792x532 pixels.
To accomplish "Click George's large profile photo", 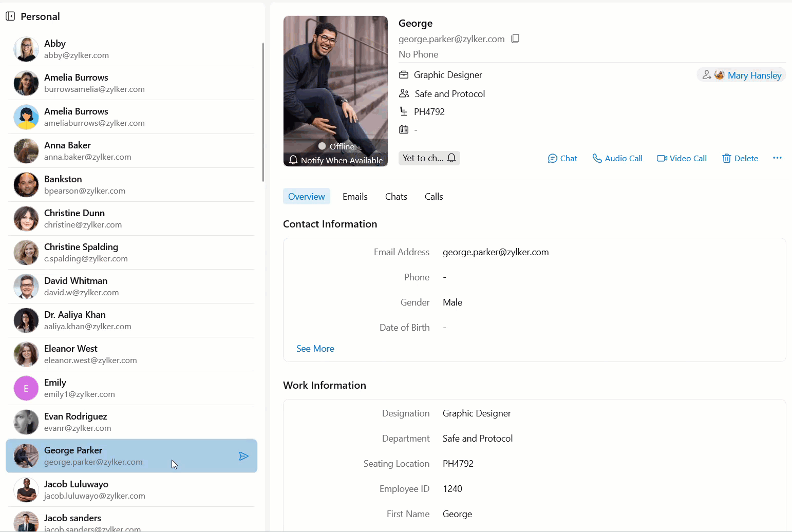I will [x=335, y=91].
